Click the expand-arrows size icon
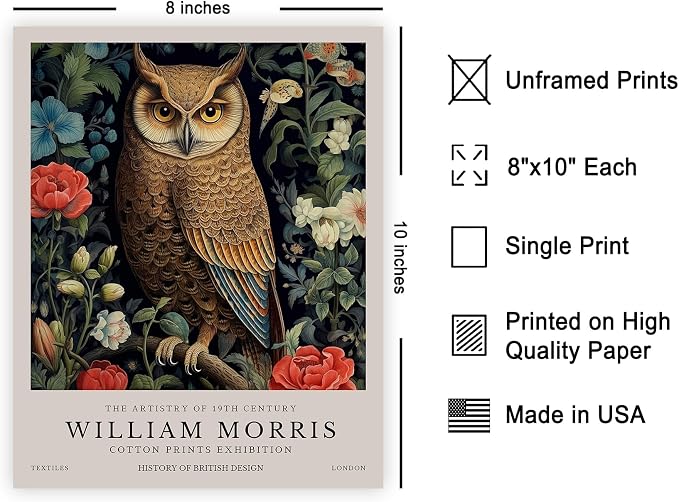679x502 pixels. click(469, 165)
